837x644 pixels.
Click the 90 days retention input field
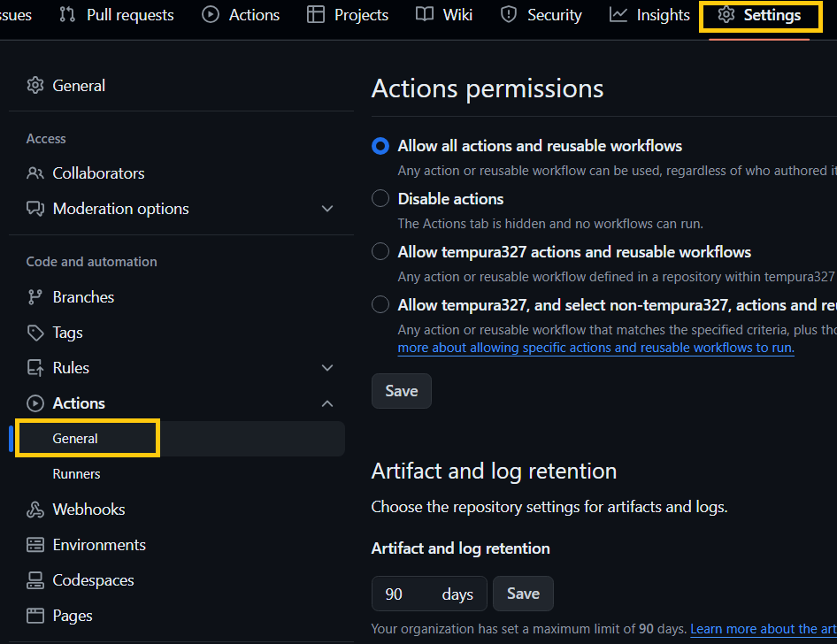click(429, 594)
